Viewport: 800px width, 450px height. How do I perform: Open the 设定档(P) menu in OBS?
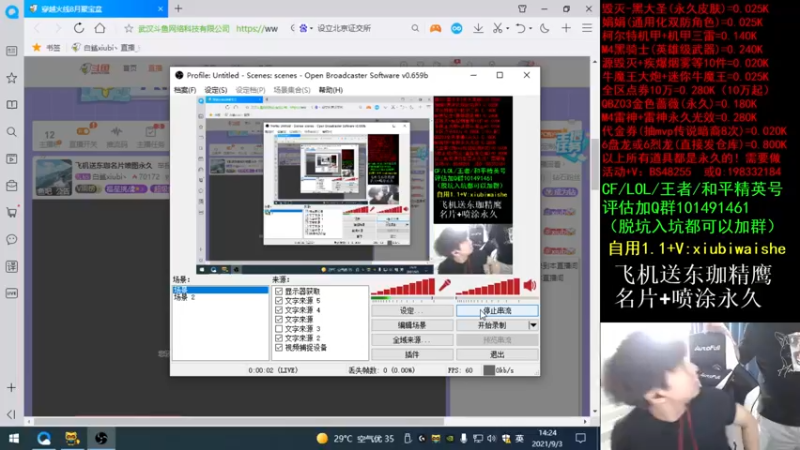[250, 90]
